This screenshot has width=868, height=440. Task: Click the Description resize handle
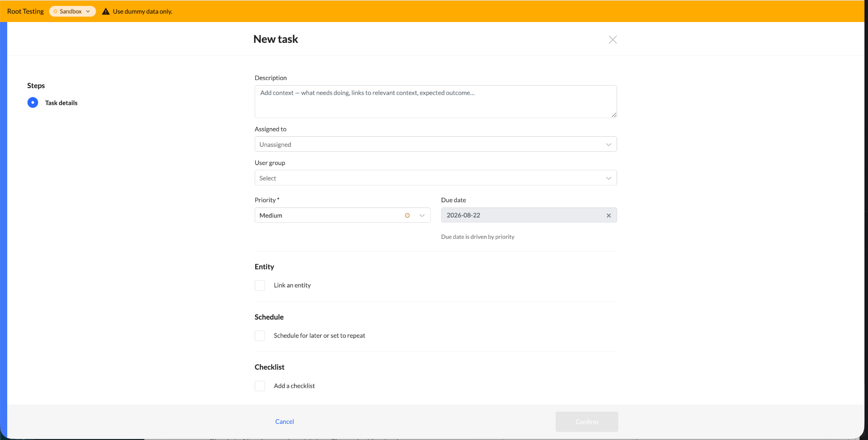coord(614,115)
